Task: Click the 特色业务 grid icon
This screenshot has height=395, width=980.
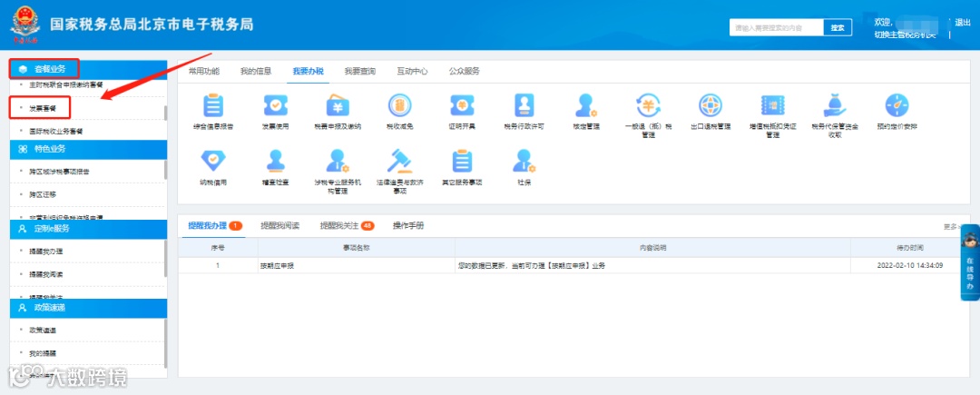Action: click(23, 149)
